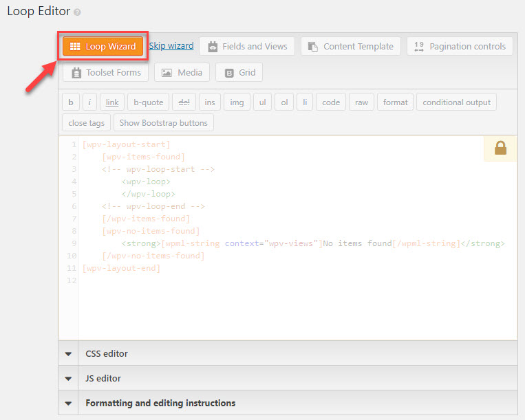Click the [wpv-layout-end] code line

pyautogui.click(x=121, y=268)
